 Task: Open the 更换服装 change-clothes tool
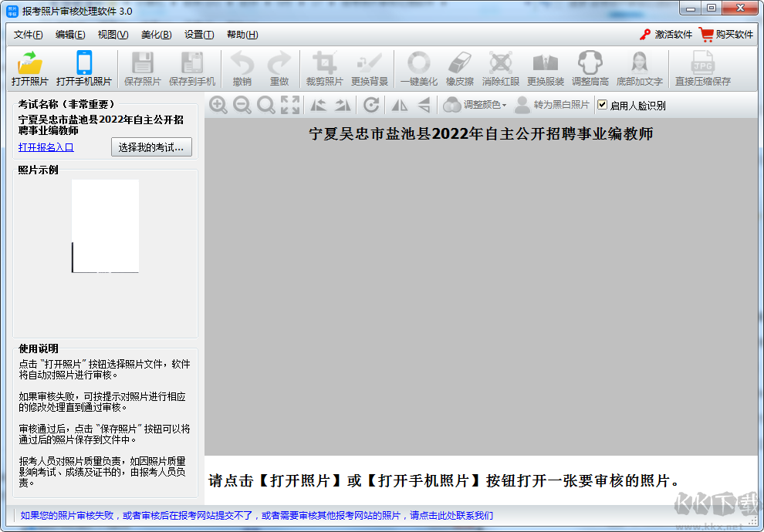[x=546, y=68]
